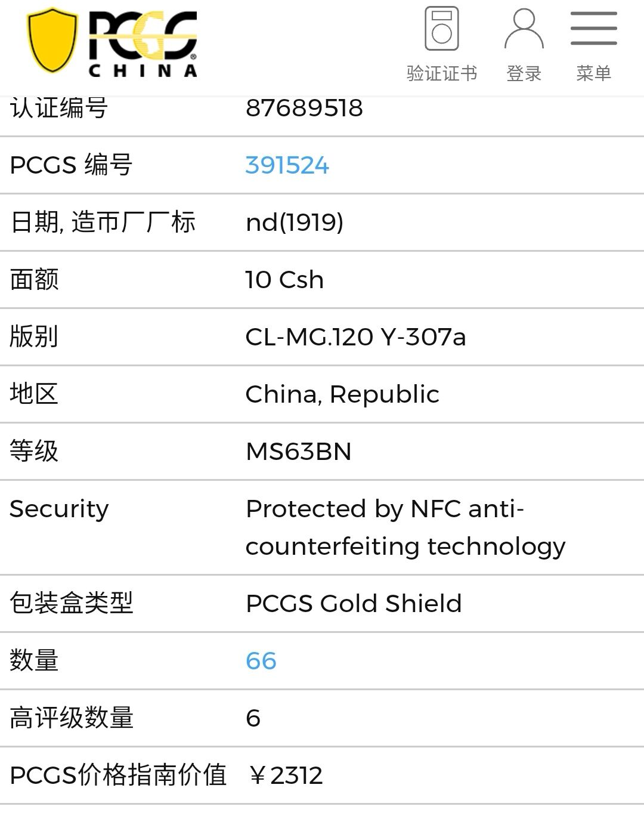Click the price guide value ￥2312
Image resolution: width=644 pixels, height=831 pixels.
(x=286, y=775)
